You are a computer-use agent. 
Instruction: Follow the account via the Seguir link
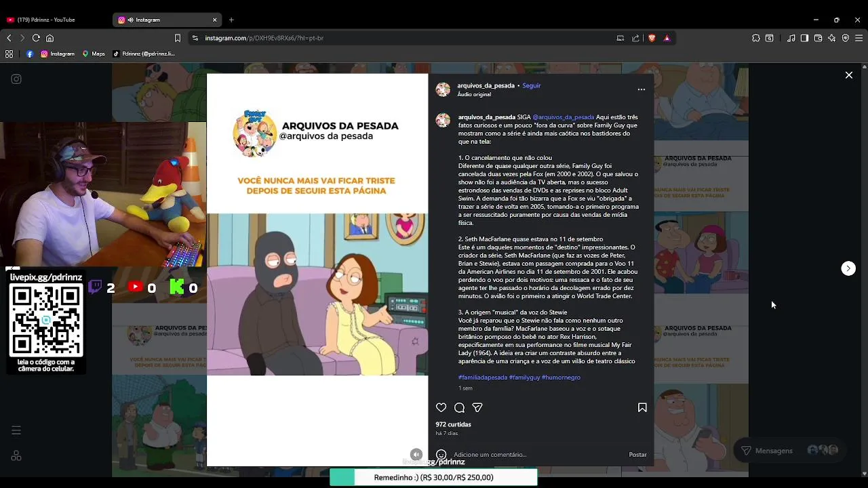click(x=532, y=86)
